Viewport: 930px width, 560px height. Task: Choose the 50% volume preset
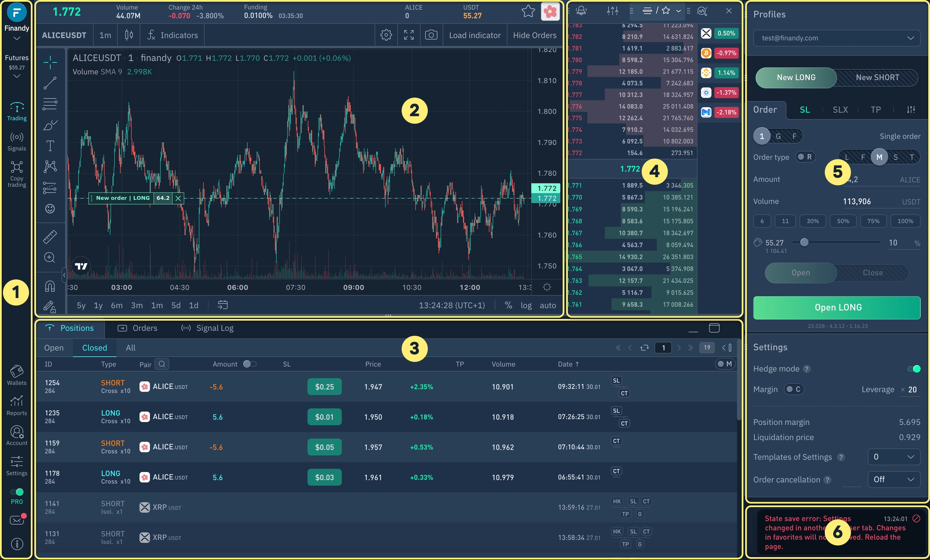[843, 221]
